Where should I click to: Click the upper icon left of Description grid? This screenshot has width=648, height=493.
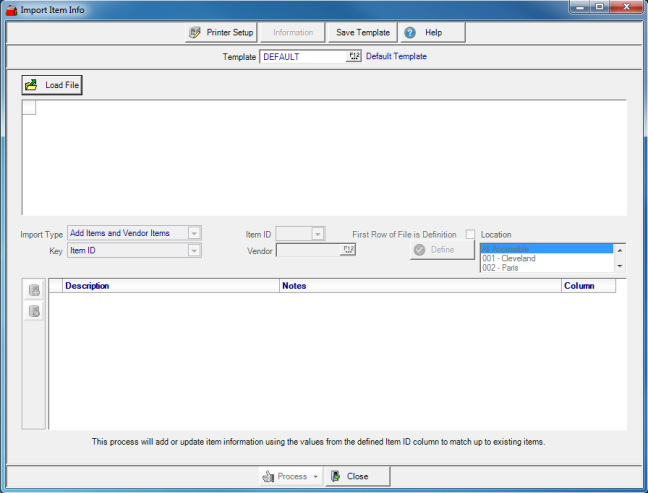(34, 290)
